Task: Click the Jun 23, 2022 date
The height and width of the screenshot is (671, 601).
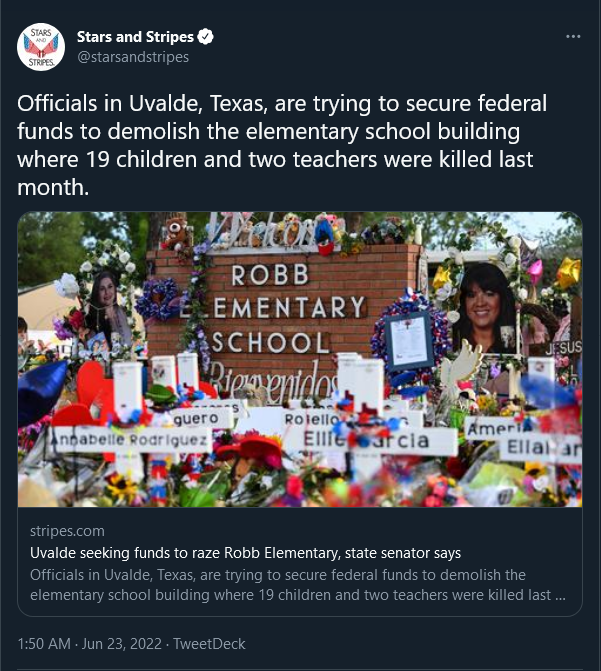Action: coord(122,644)
